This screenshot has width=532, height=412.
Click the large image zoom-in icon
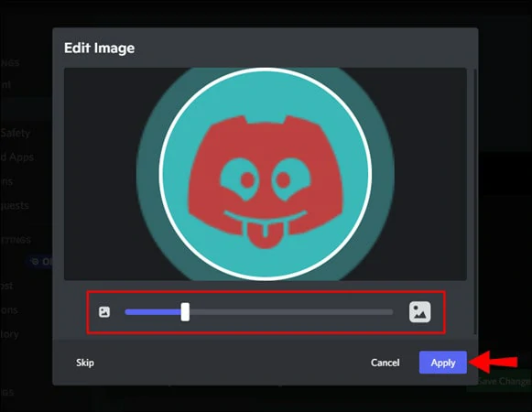(x=420, y=312)
